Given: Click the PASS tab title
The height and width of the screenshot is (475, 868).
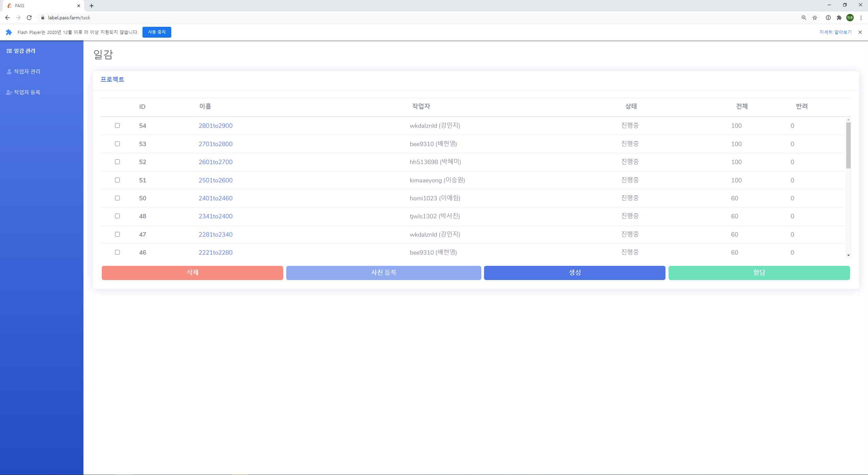Looking at the screenshot, I should [x=20, y=6].
